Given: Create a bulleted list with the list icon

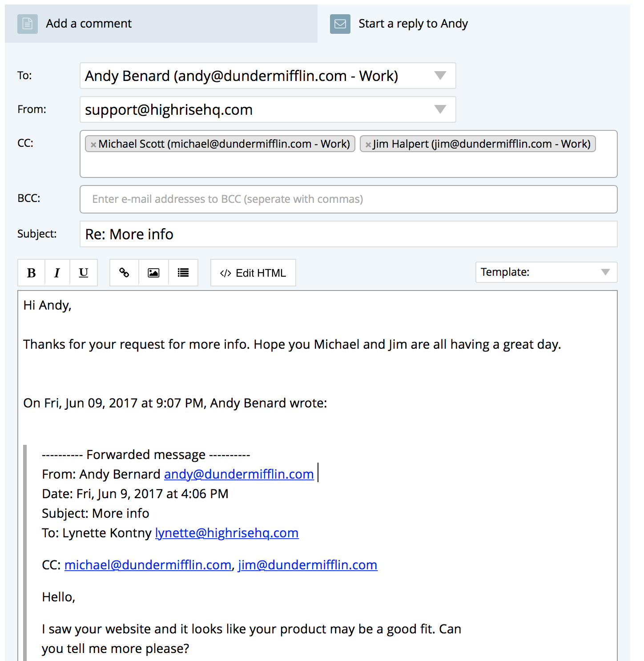Looking at the screenshot, I should [183, 273].
